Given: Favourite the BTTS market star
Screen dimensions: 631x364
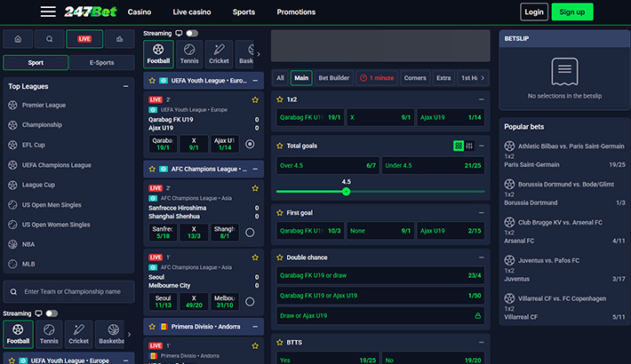Looking at the screenshot, I should click(280, 343).
